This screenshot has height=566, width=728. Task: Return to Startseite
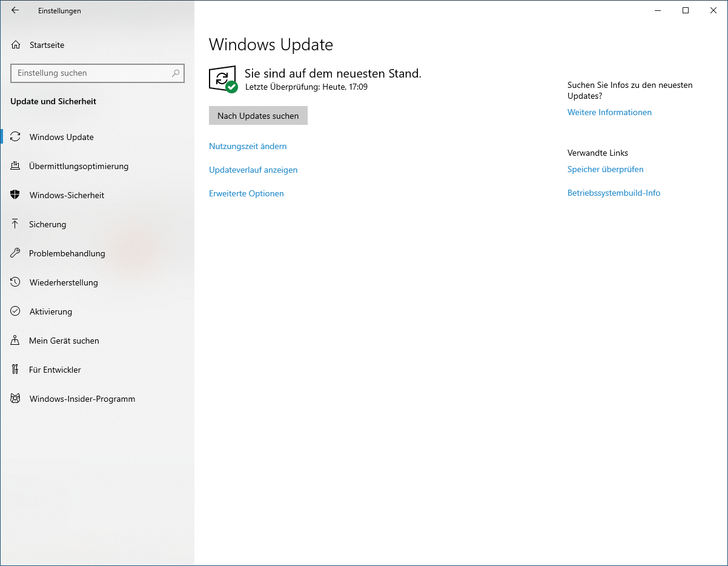click(x=98, y=45)
